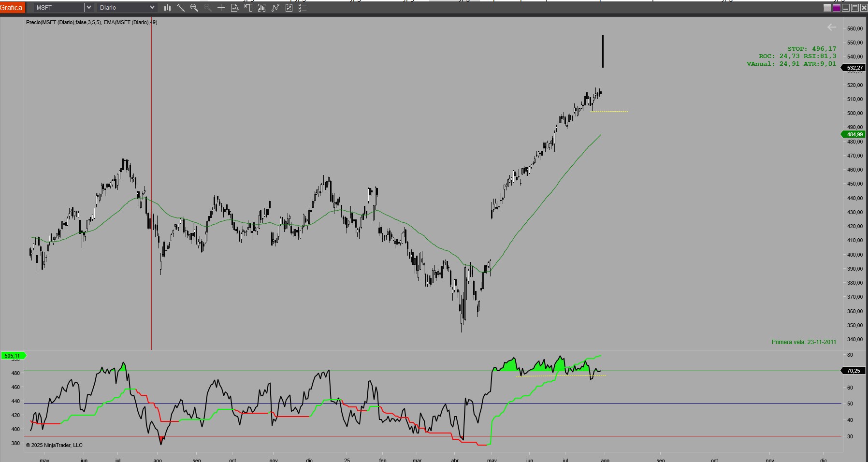The width and height of the screenshot is (868, 462).
Task: Click the 80 level on RSI axis
Action: [x=850, y=355]
